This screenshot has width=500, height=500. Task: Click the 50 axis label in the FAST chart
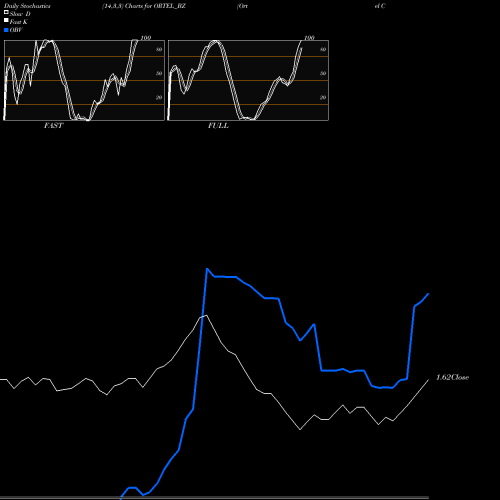159,73
